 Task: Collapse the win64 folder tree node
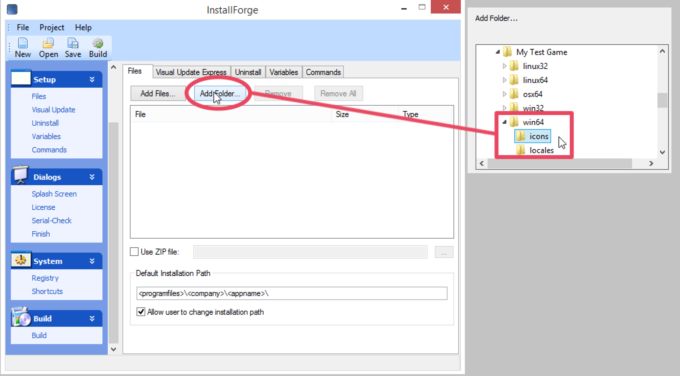(504, 122)
